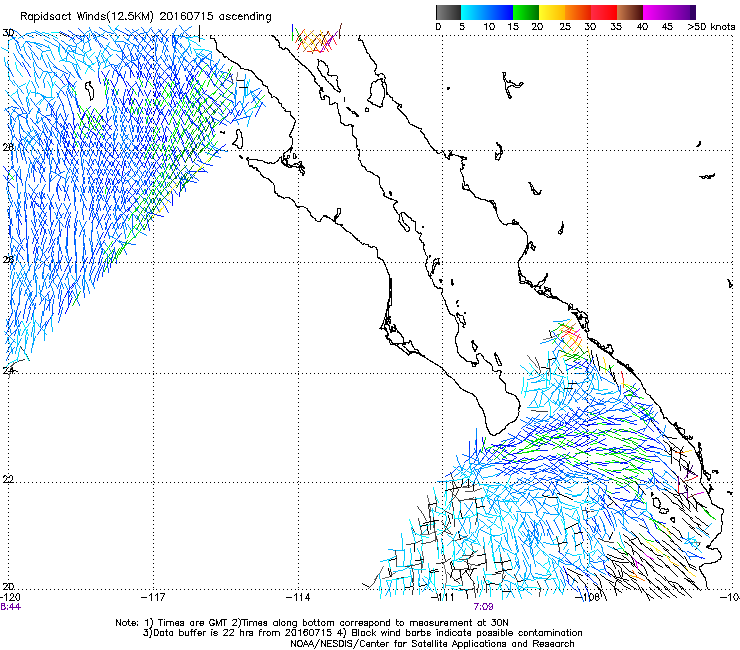The width and height of the screenshot is (740, 650).
Task: Click the orange 25–30 knots legend segment
Action: 578,12
